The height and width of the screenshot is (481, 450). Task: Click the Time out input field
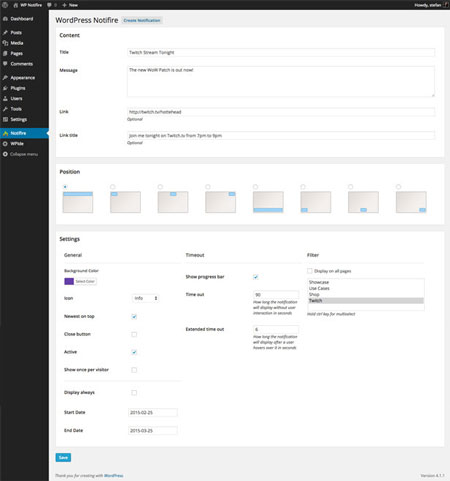tap(276, 295)
